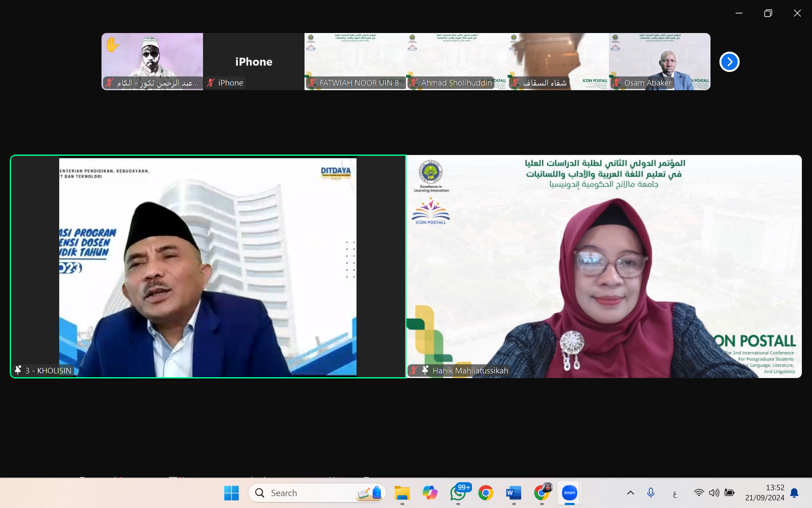Open File Explorer from taskbar
The height and width of the screenshot is (508, 812).
402,493
